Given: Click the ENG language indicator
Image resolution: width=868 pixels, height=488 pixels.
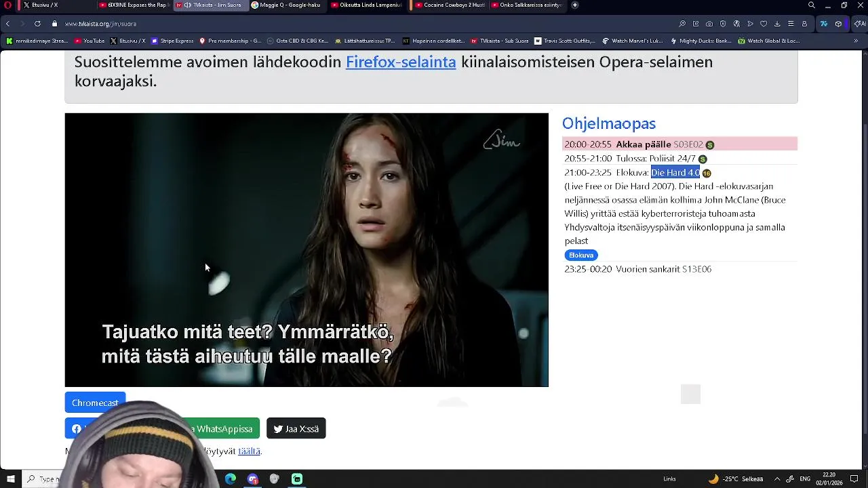Looking at the screenshot, I should tap(805, 479).
